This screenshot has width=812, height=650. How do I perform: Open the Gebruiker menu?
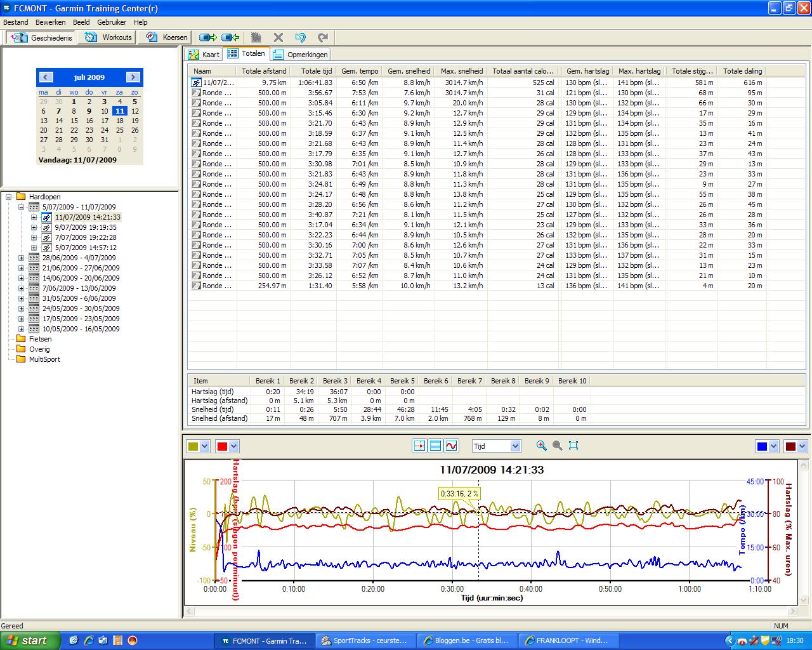pos(112,22)
